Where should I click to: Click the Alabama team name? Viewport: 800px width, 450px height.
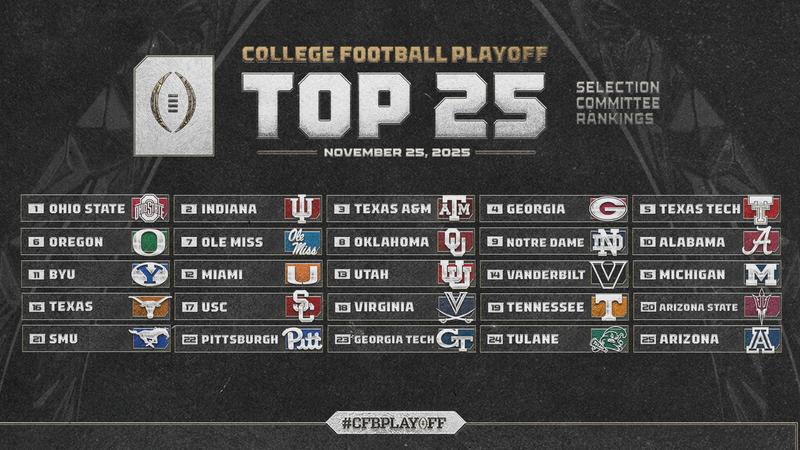(x=688, y=242)
